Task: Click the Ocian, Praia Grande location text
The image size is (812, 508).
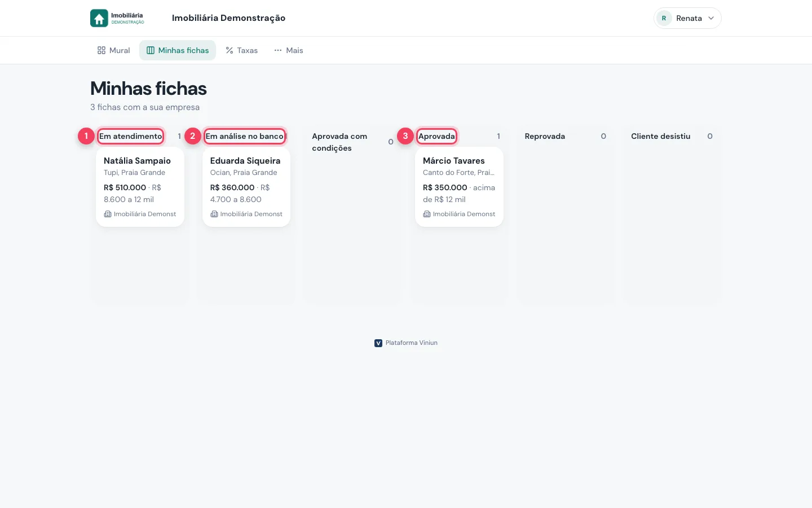Action: pos(244,173)
